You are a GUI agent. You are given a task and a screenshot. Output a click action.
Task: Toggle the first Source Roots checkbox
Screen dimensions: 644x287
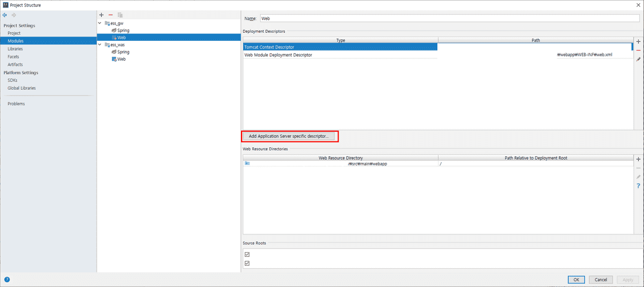click(247, 254)
